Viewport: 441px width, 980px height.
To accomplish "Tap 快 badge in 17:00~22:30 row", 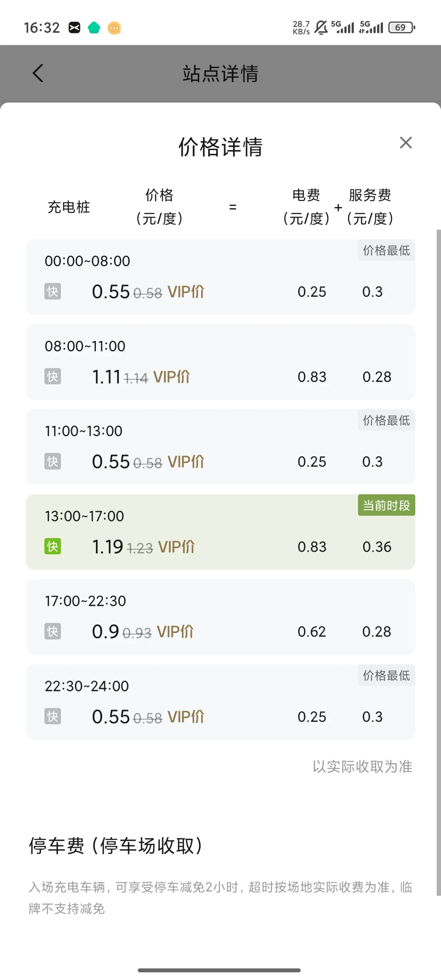I will (x=53, y=631).
